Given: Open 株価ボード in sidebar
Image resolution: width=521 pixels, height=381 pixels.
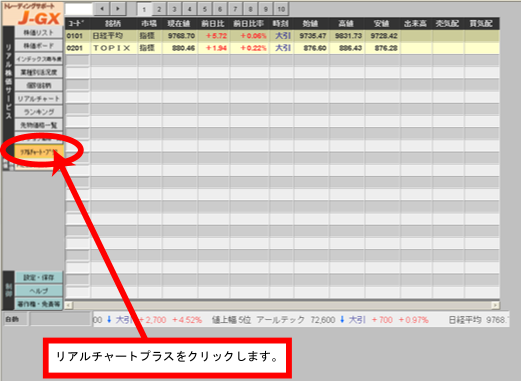Looking at the screenshot, I should tap(39, 46).
